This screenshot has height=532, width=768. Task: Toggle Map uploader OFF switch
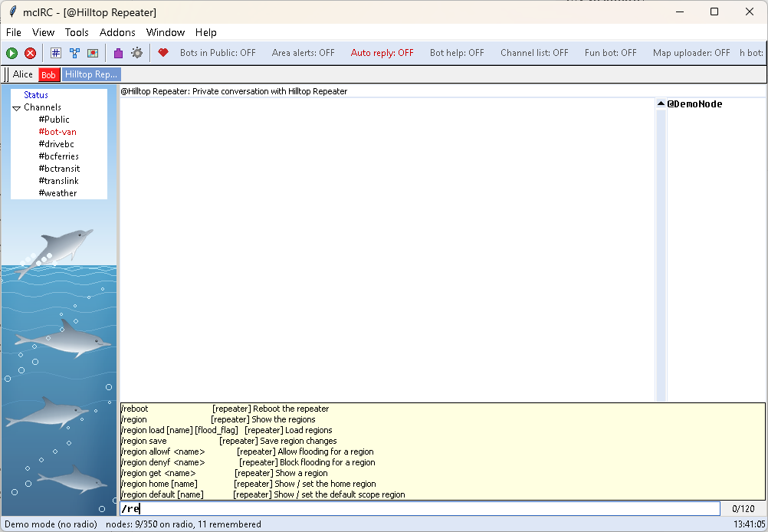691,53
